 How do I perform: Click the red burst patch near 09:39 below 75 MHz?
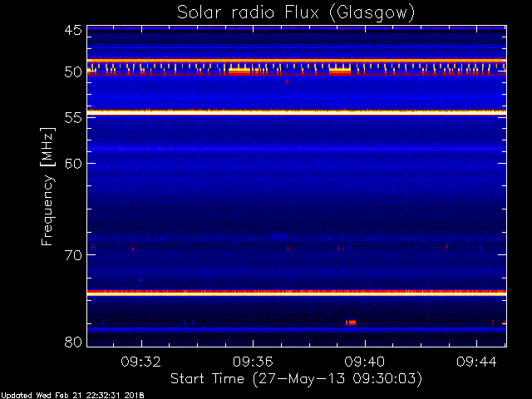coord(351,323)
